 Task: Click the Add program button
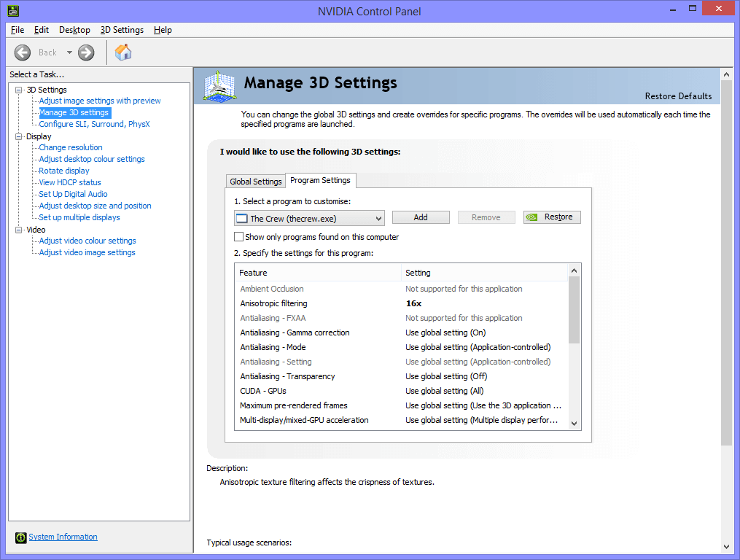[421, 217]
